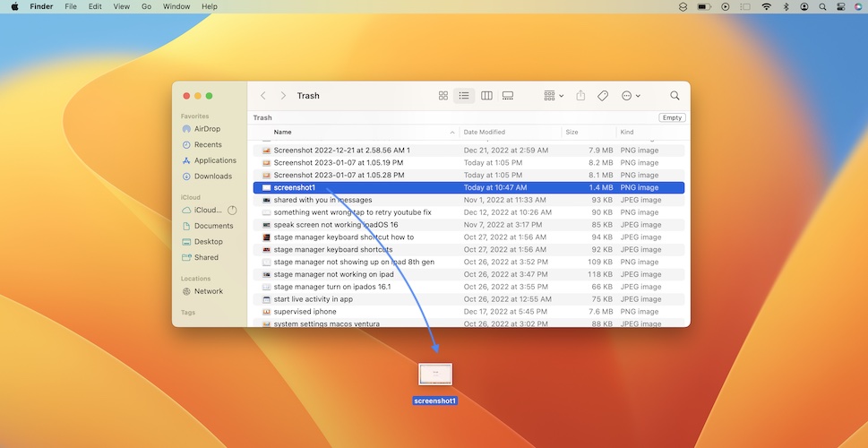Select iCloud Drive in the sidebar
The height and width of the screenshot is (448, 868).
point(202,211)
